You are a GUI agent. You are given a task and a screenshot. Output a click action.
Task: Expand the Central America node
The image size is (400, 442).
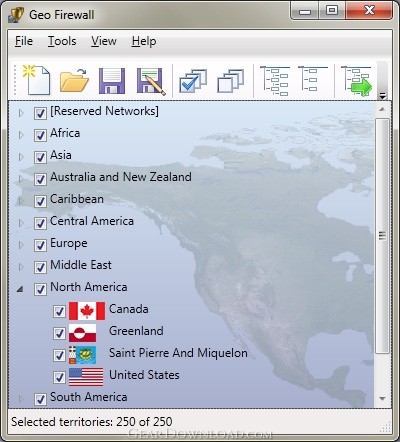click(x=21, y=223)
